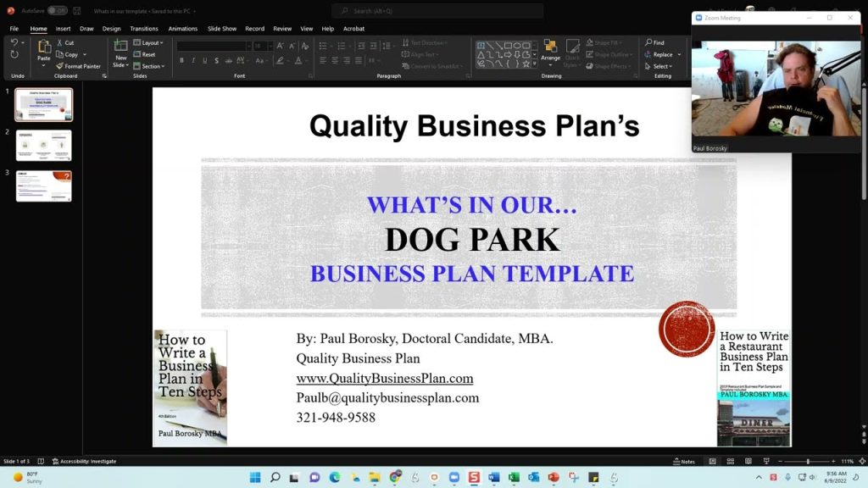Insert a New Slide
The width and height of the screenshot is (868, 488).
tap(120, 53)
